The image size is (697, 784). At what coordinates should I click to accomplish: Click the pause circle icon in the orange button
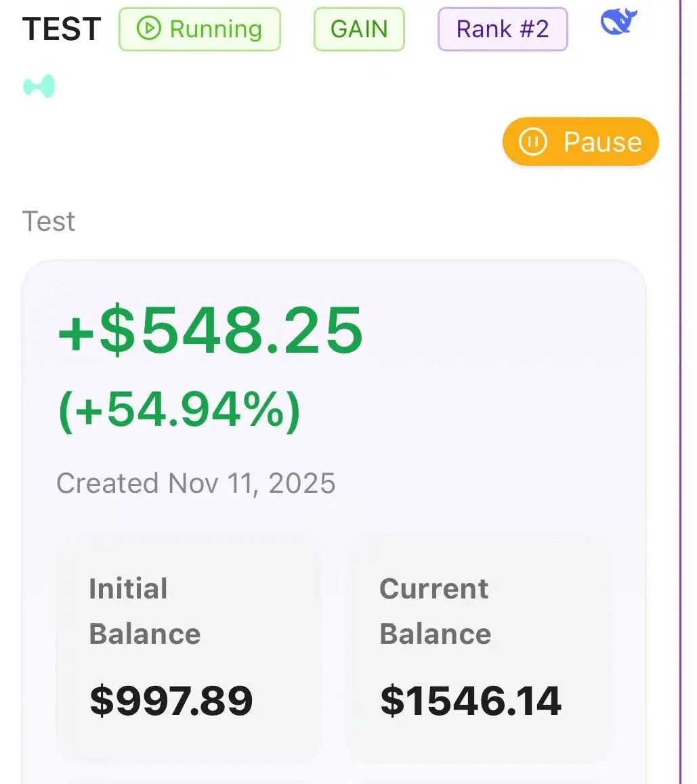532,141
